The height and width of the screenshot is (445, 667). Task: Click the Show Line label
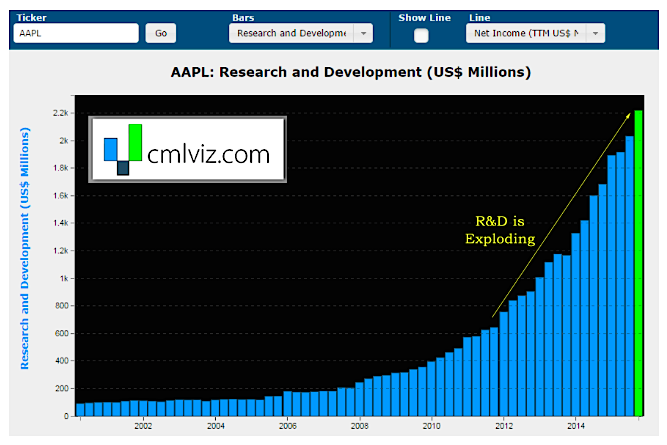[425, 17]
